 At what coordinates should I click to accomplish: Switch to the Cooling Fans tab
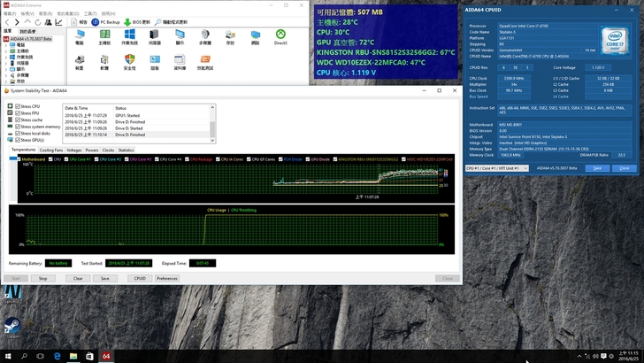pyautogui.click(x=51, y=150)
